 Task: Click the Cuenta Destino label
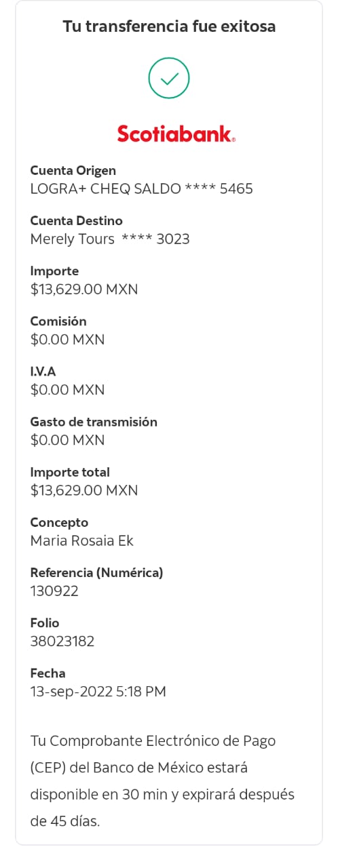tap(77, 220)
